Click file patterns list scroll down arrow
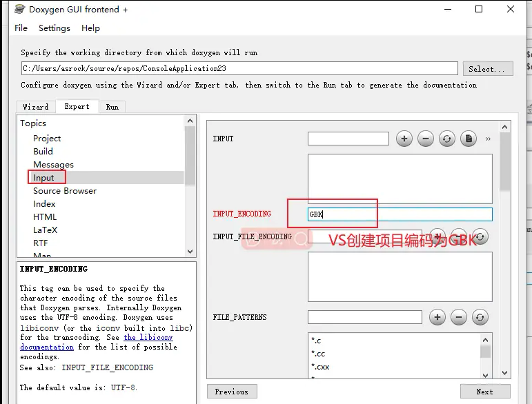This screenshot has height=404, width=532. pos(486,375)
